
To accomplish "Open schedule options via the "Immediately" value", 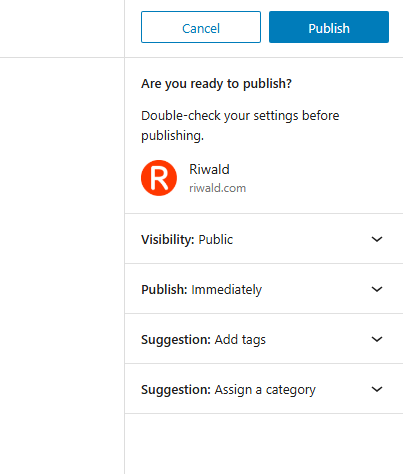I will coord(226,290).
